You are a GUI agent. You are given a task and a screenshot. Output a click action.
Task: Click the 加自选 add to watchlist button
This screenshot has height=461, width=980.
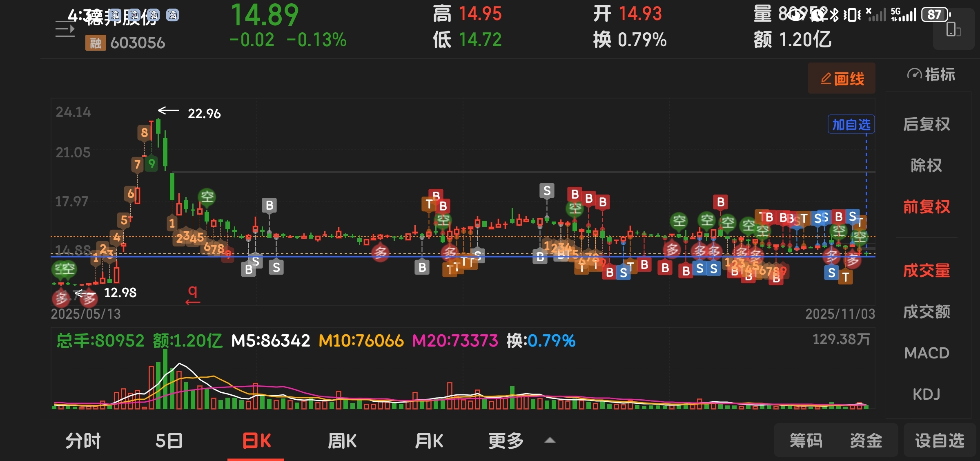tap(851, 125)
